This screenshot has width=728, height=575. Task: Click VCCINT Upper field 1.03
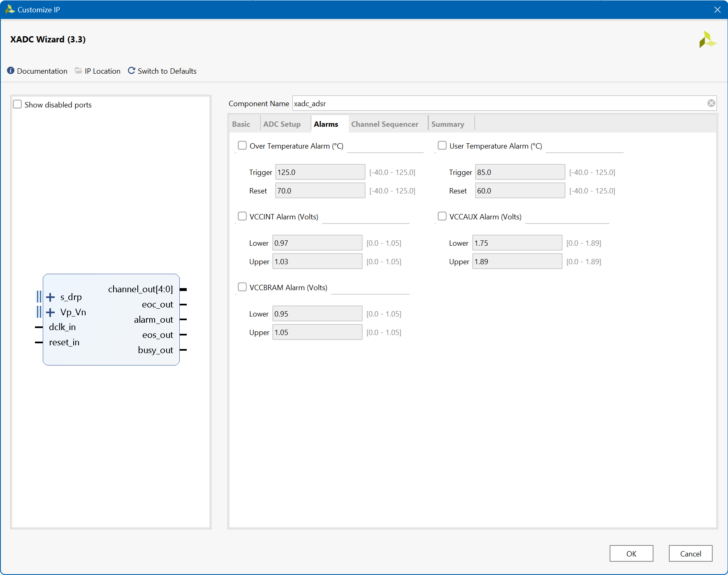317,261
